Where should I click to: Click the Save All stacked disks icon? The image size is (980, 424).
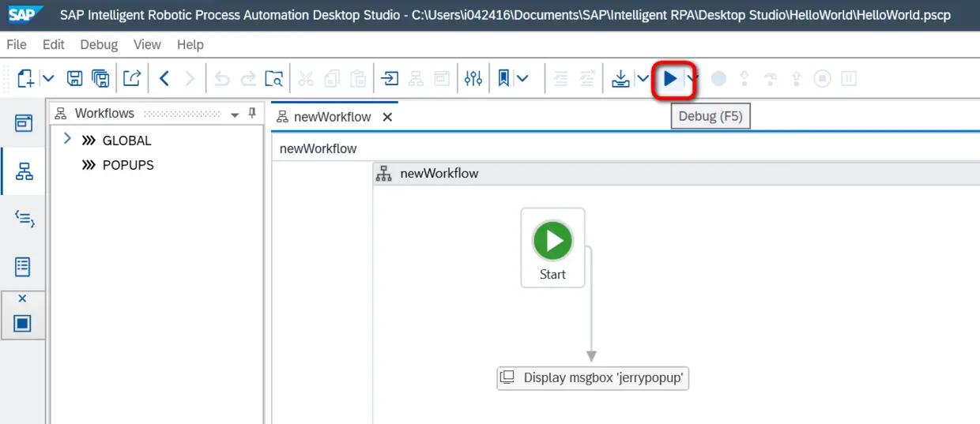[x=100, y=78]
